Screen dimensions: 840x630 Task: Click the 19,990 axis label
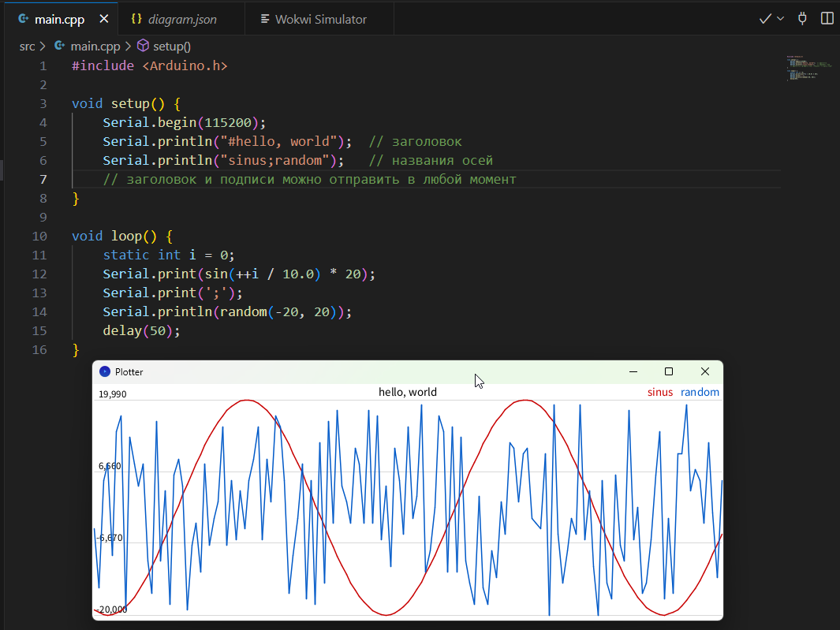tap(113, 394)
